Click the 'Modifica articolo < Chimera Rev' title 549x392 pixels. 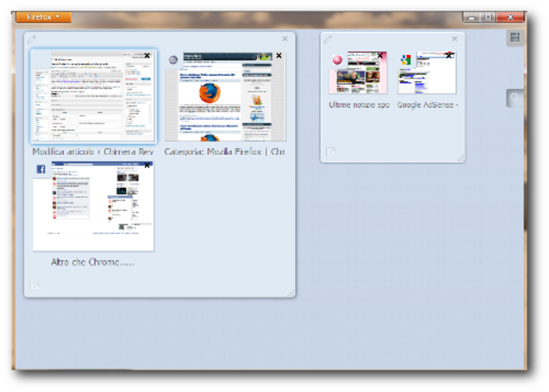(x=93, y=152)
